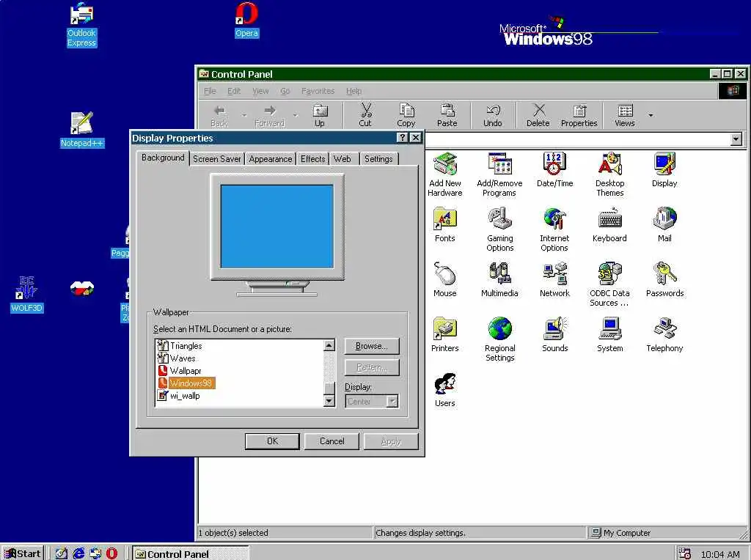Click the monitor wallpaper preview
Screen dimensions: 751x560
pos(276,226)
